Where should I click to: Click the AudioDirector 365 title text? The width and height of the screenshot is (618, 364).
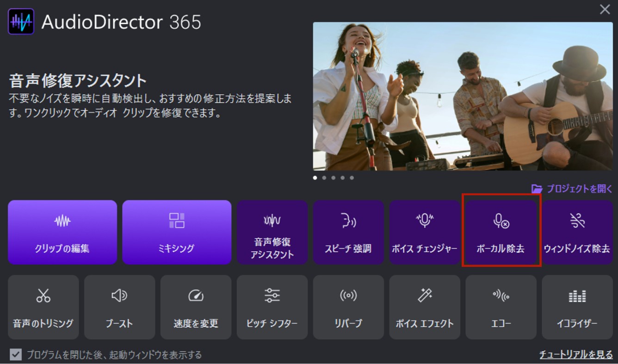pyautogui.click(x=121, y=22)
